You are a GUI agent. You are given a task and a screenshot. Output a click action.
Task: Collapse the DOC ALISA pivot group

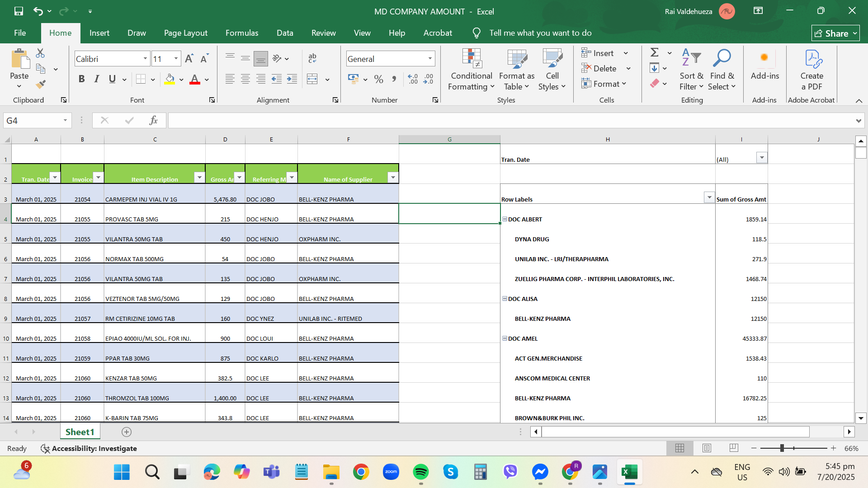(505, 299)
